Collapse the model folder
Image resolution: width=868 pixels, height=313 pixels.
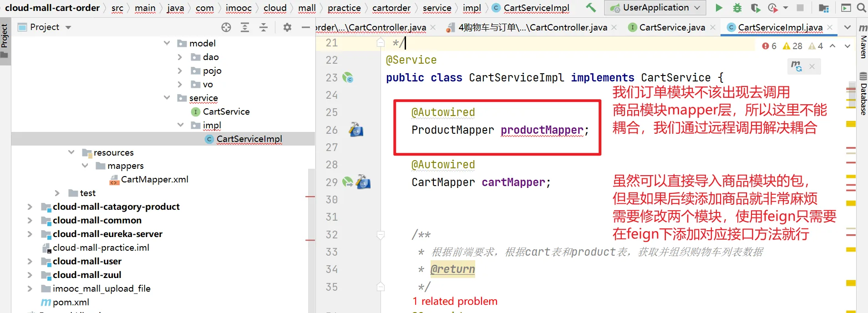(x=167, y=43)
